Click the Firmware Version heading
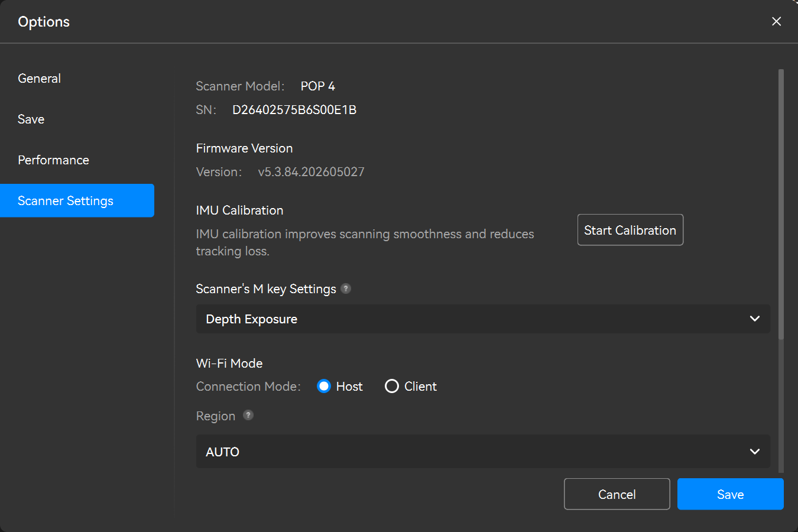Viewport: 798px width, 532px height. [x=244, y=148]
